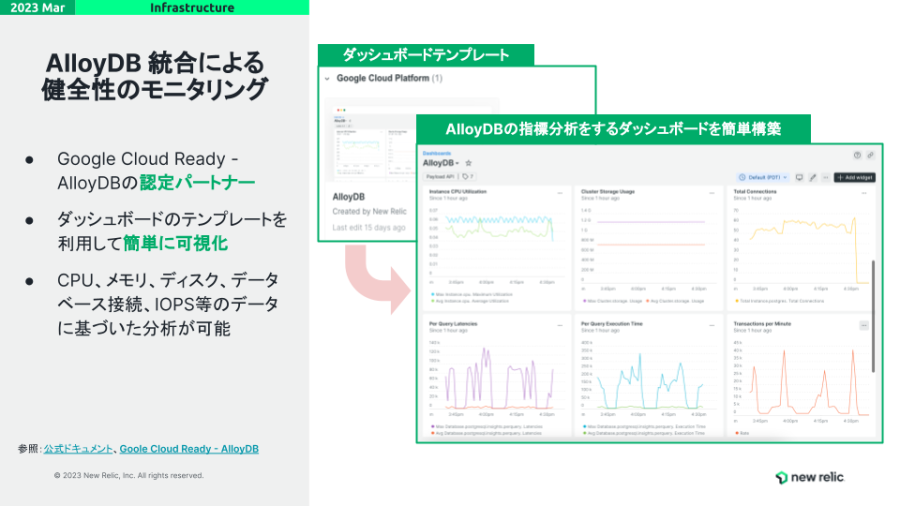The image size is (900, 506).
Task: Click the Per Query Execution Time chart title
Action: tap(611, 324)
